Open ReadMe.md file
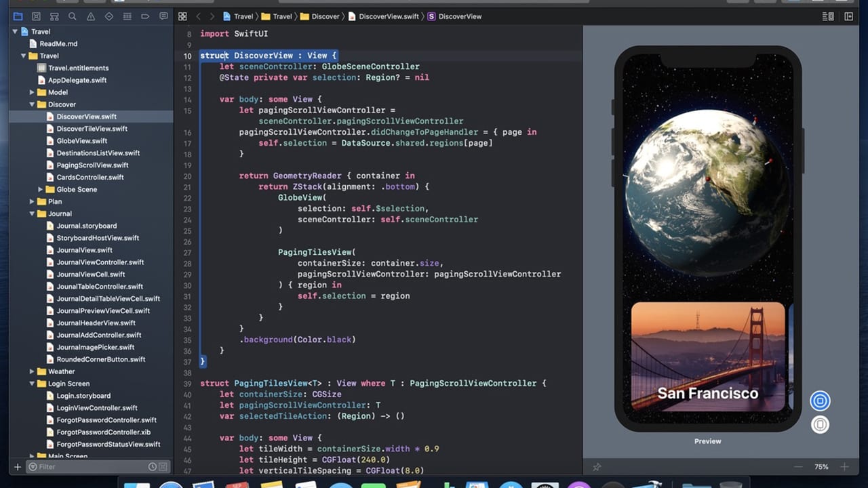868x488 pixels. pyautogui.click(x=58, y=43)
